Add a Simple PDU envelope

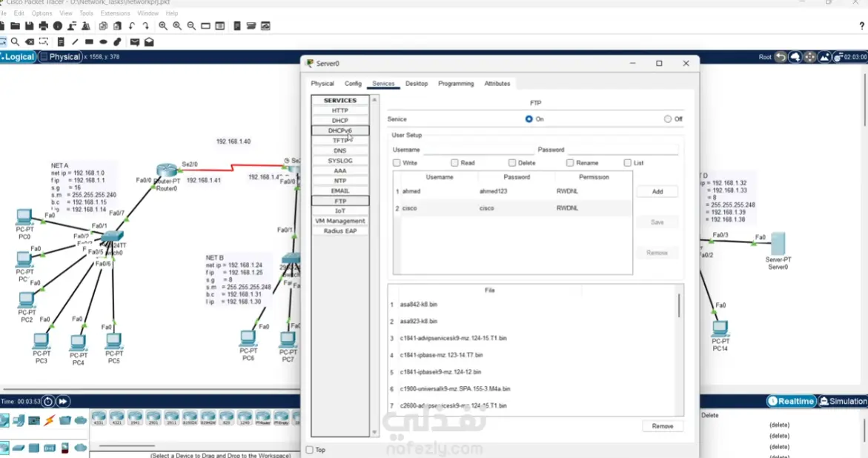click(134, 42)
